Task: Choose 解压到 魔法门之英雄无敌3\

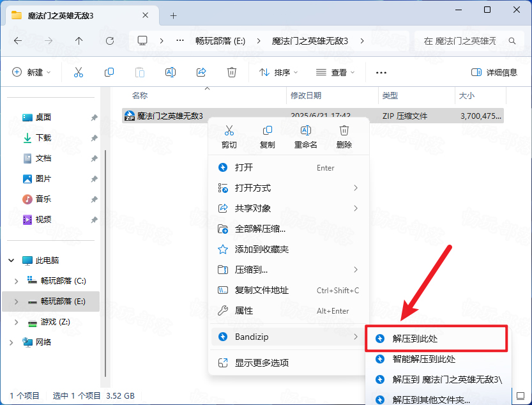Action: pyautogui.click(x=437, y=379)
